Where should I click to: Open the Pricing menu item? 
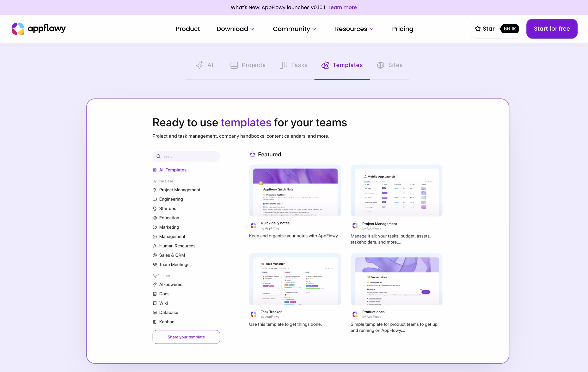[402, 29]
